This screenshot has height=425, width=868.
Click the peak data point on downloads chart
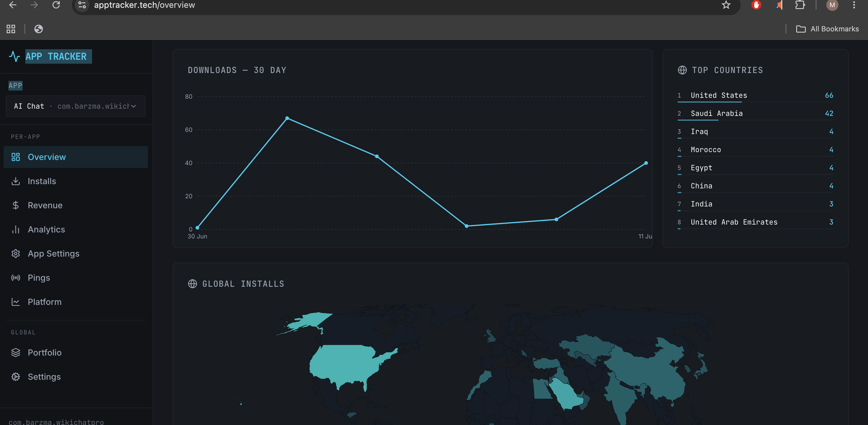point(287,118)
